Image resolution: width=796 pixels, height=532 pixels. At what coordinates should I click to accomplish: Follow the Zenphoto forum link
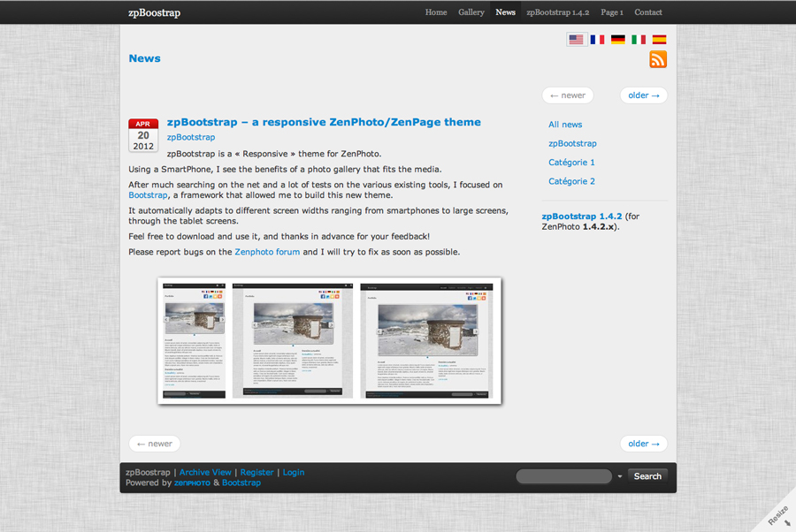tap(267, 252)
